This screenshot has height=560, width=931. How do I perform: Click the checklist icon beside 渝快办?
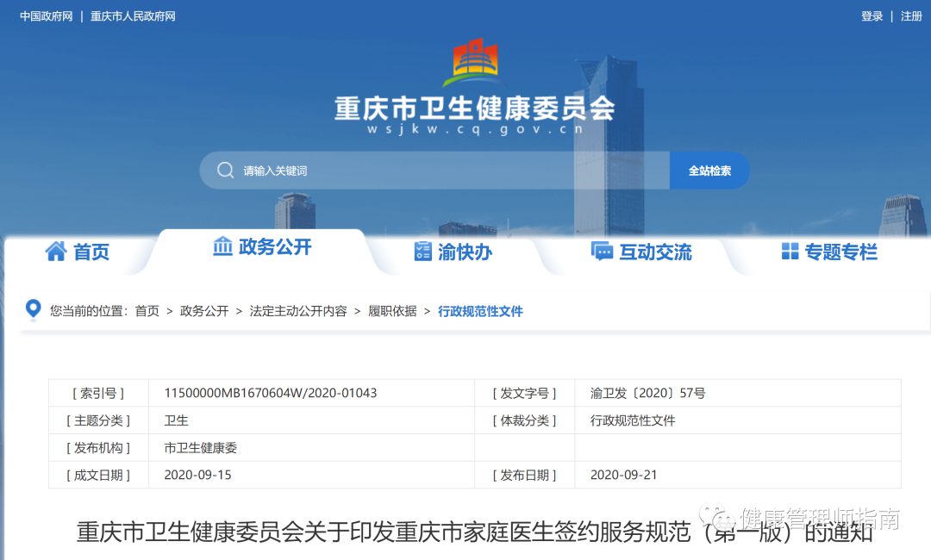[x=422, y=252]
